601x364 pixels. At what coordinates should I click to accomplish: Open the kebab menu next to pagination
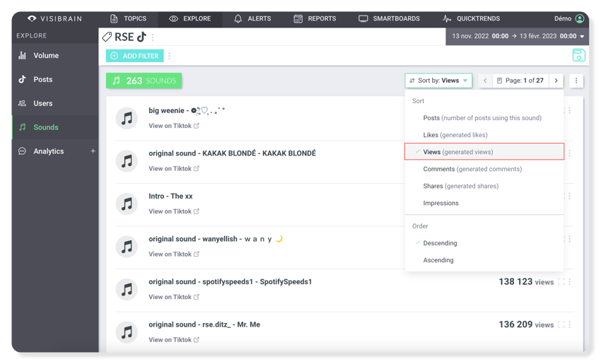(576, 81)
